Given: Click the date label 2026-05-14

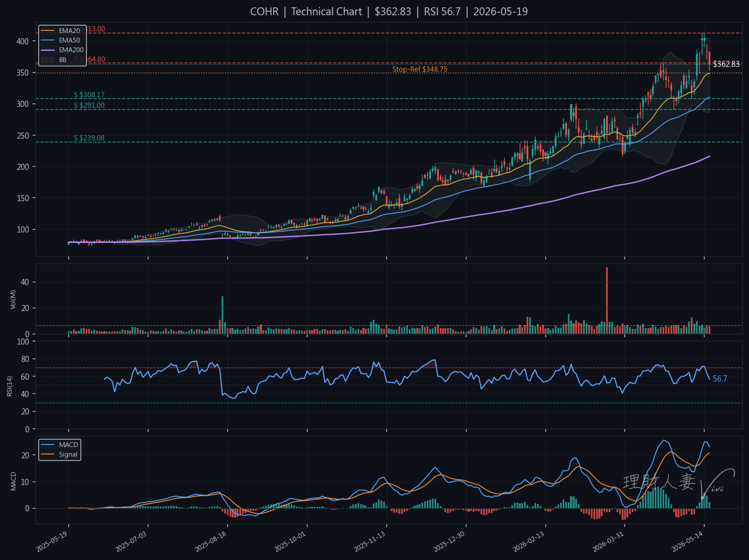Looking at the screenshot, I should pos(688,541).
